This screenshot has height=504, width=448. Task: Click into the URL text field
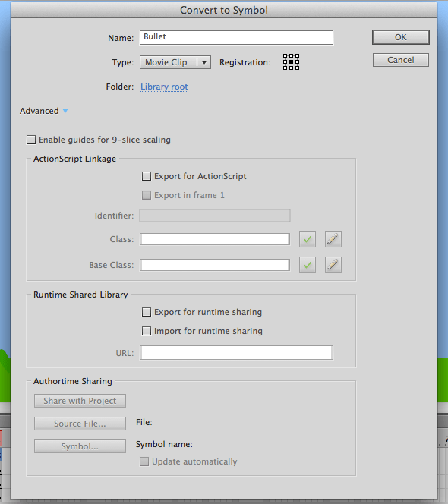[236, 353]
